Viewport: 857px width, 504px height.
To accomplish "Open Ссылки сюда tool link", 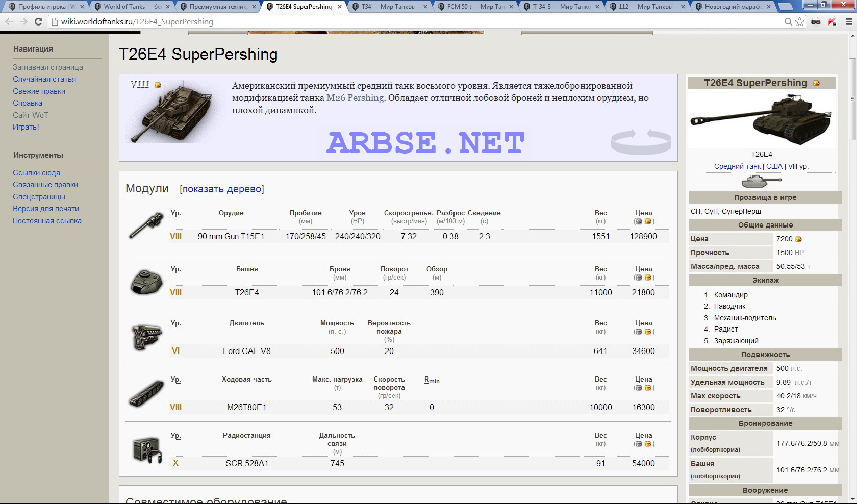I will [x=36, y=173].
